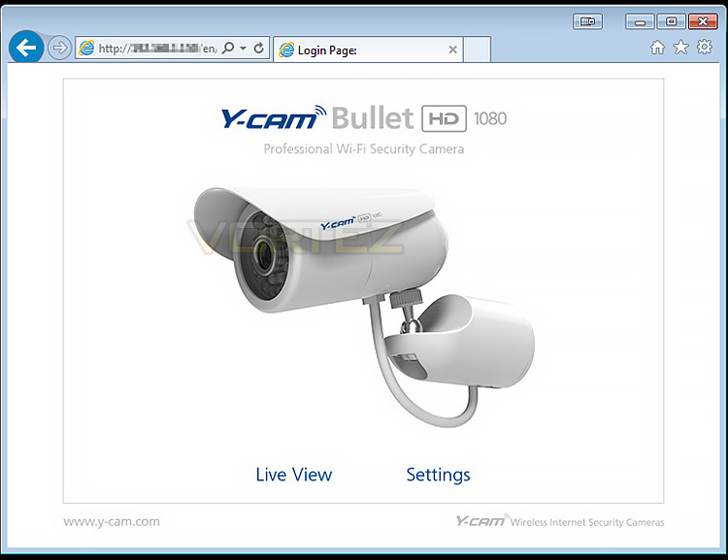The width and height of the screenshot is (728, 560).
Task: Go back with the browser back arrow
Action: pyautogui.click(x=26, y=47)
